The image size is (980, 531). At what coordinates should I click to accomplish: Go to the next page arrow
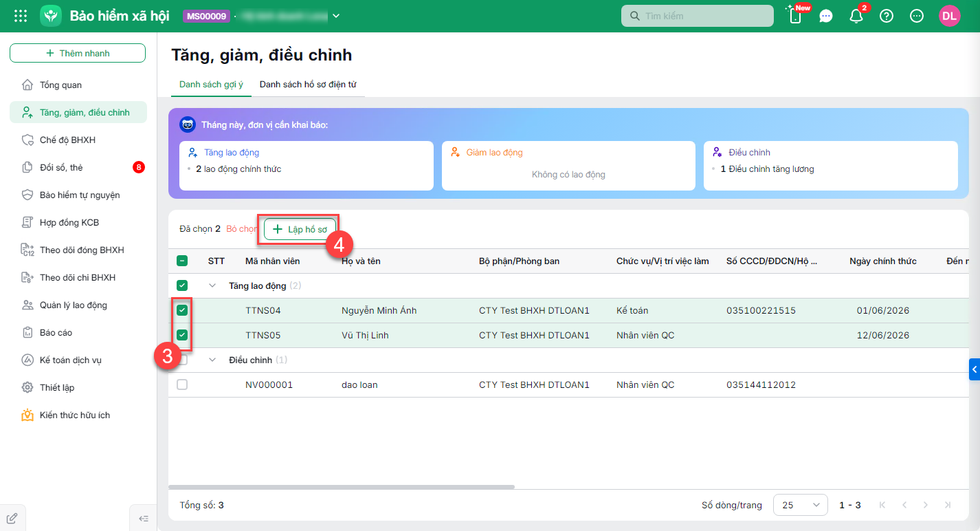tap(926, 505)
